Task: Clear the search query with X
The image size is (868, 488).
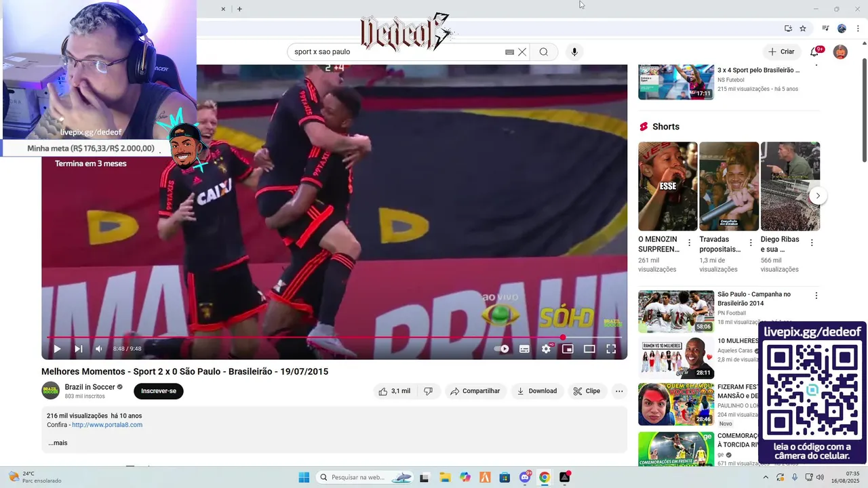Action: (x=522, y=52)
